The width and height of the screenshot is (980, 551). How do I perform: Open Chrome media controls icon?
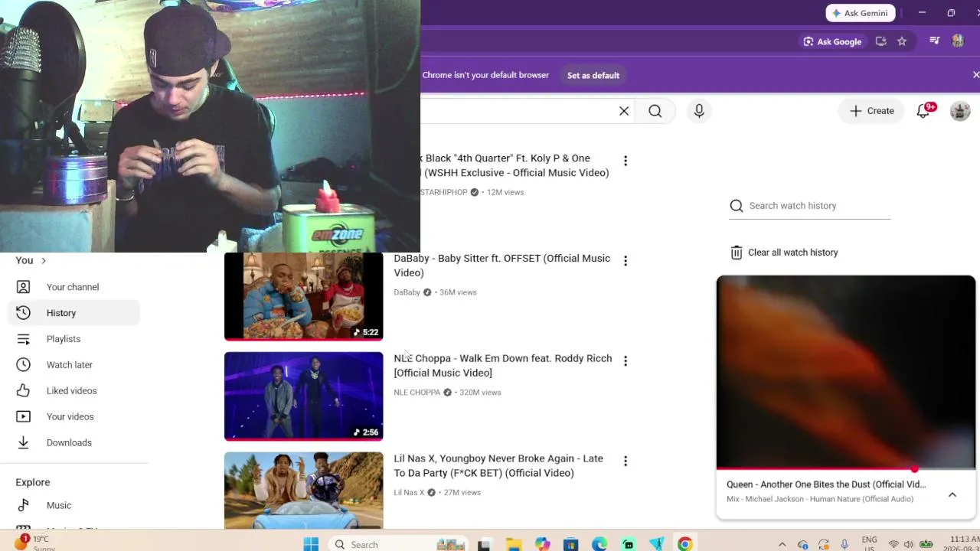pos(934,41)
